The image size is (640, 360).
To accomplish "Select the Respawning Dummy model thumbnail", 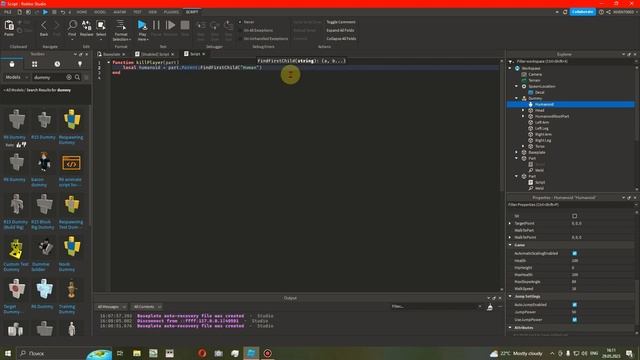I will tap(71, 119).
